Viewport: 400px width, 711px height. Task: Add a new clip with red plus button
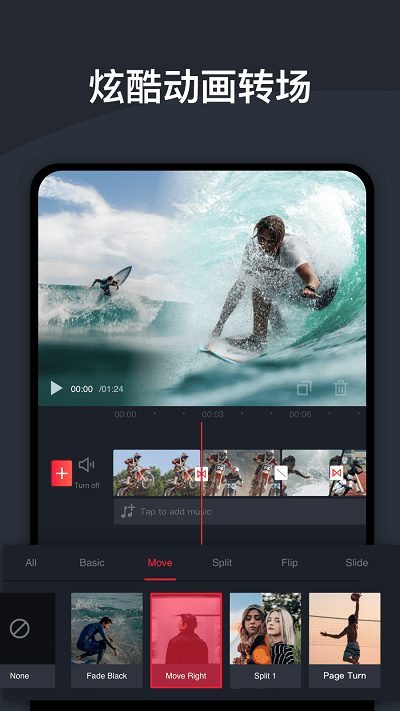coord(62,473)
